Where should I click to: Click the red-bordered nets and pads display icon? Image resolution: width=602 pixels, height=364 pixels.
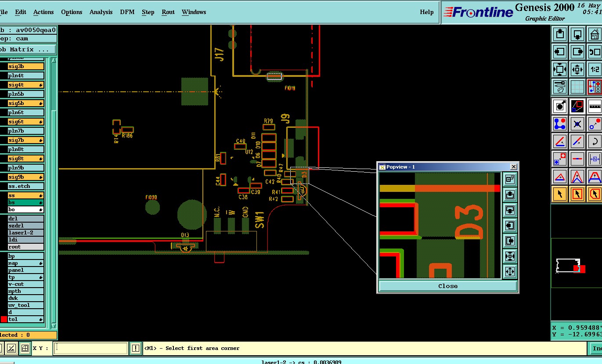tap(595, 86)
